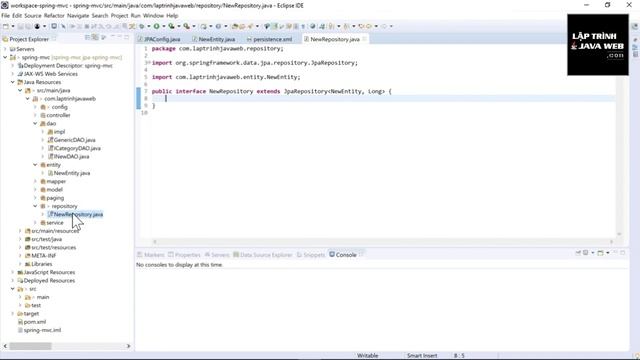Image resolution: width=640 pixels, height=360 pixels.
Task: Click the green Run toolbar icon
Action: (x=156, y=26)
